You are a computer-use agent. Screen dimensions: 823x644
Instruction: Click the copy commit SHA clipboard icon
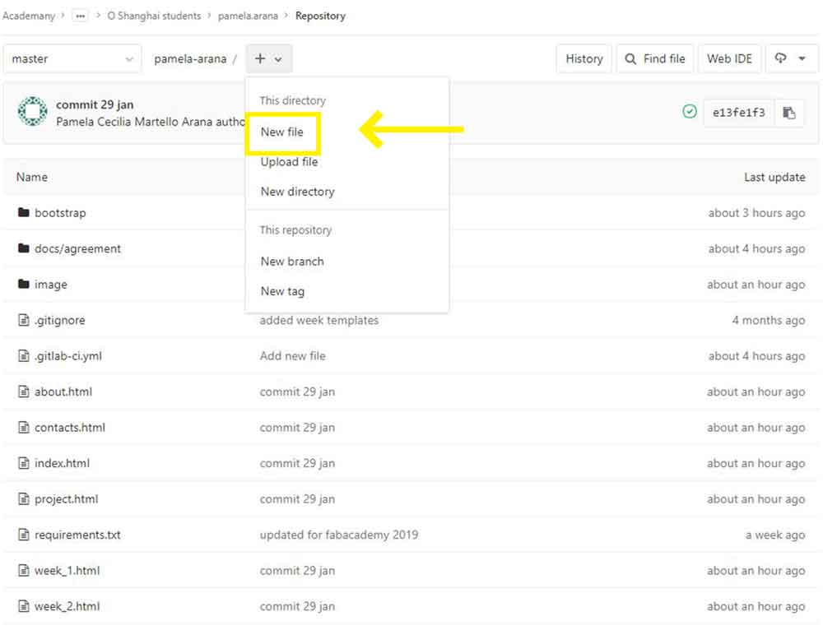788,113
